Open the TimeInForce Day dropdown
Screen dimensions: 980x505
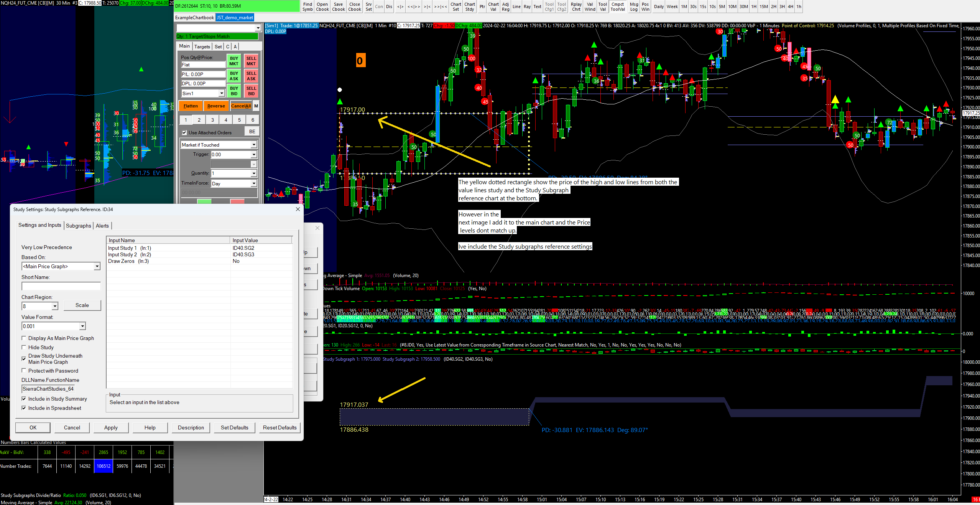click(253, 183)
